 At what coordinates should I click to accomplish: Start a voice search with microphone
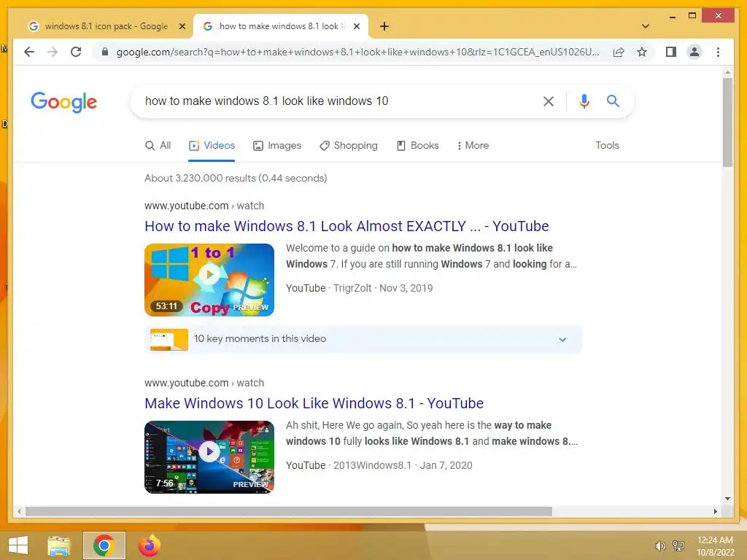point(584,101)
